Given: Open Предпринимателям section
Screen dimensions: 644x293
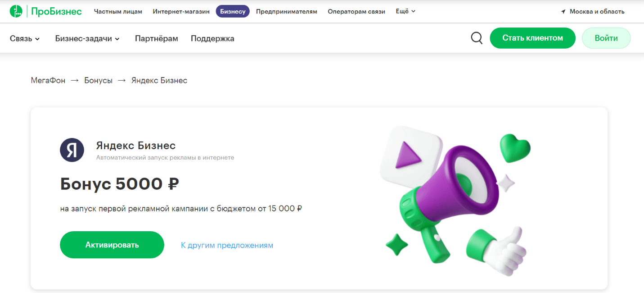Looking at the screenshot, I should point(287,12).
